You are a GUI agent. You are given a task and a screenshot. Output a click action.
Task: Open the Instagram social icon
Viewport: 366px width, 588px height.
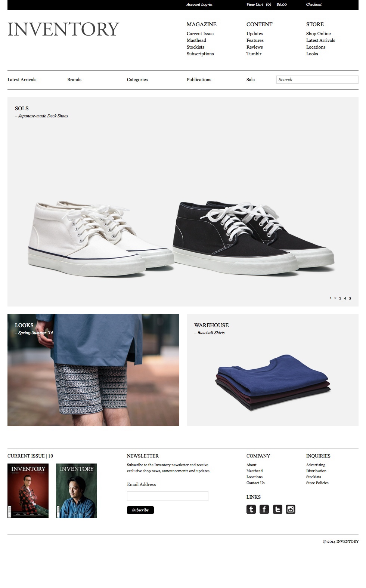point(291,509)
